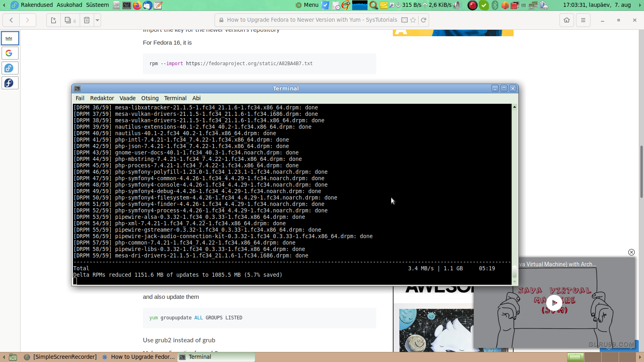644x362 pixels.
Task: Switch to SimpleScreenRecorder in taskbar
Action: tap(61, 357)
